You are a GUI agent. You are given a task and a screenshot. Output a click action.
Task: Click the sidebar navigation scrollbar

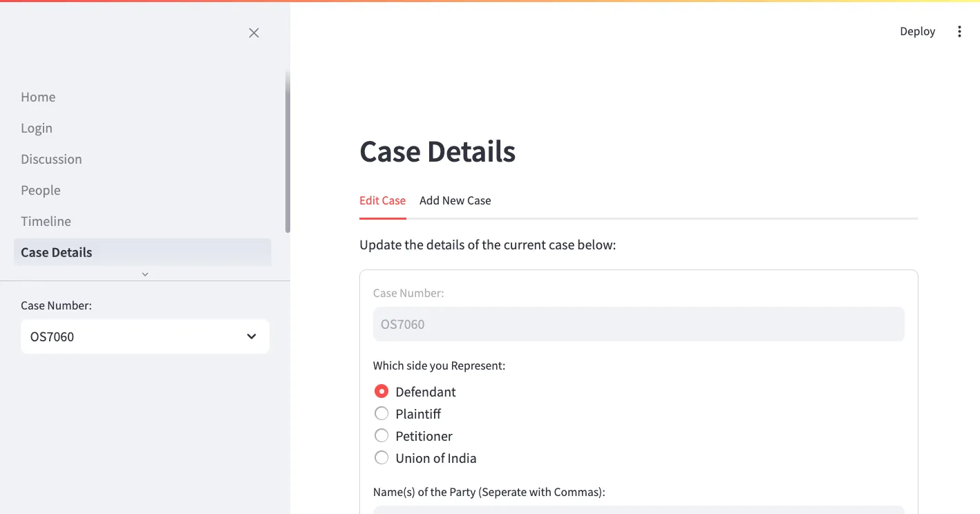coord(288,151)
